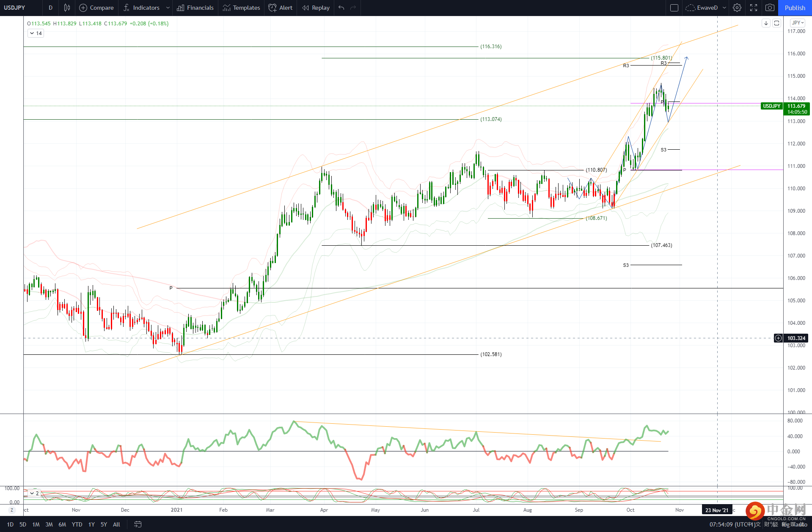This screenshot has width=812, height=532.
Task: Toggle auto scale in bottom-right corner
Action: click(801, 524)
